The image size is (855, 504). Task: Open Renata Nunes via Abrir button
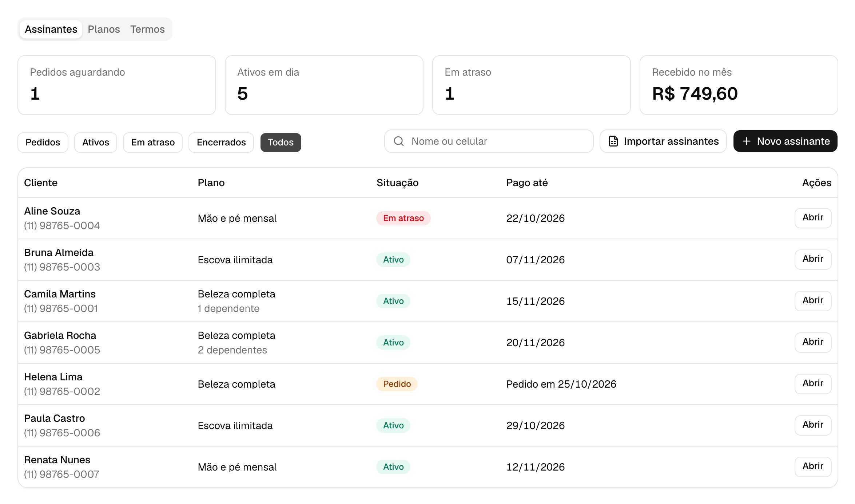click(813, 467)
